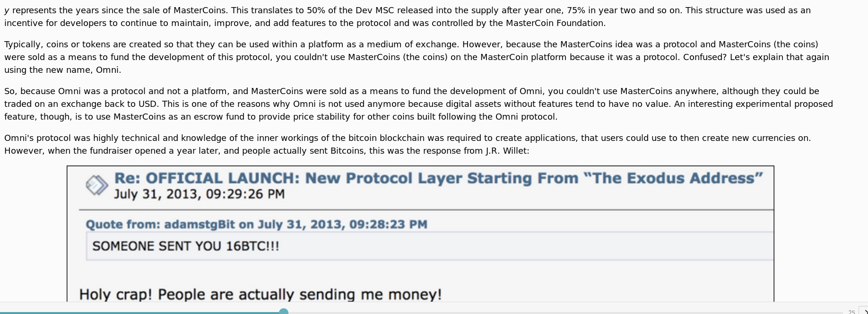
Task: Click the horizontal divider line under the post header
Action: (x=425, y=209)
